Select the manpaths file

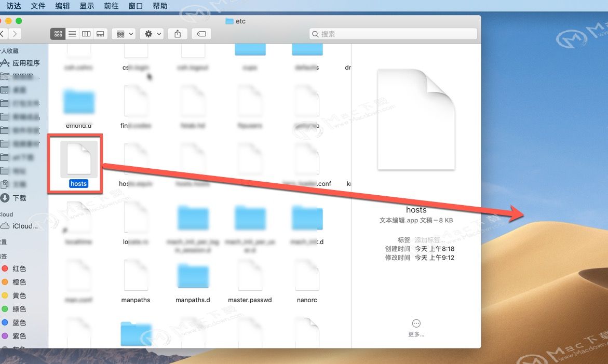[136, 276]
